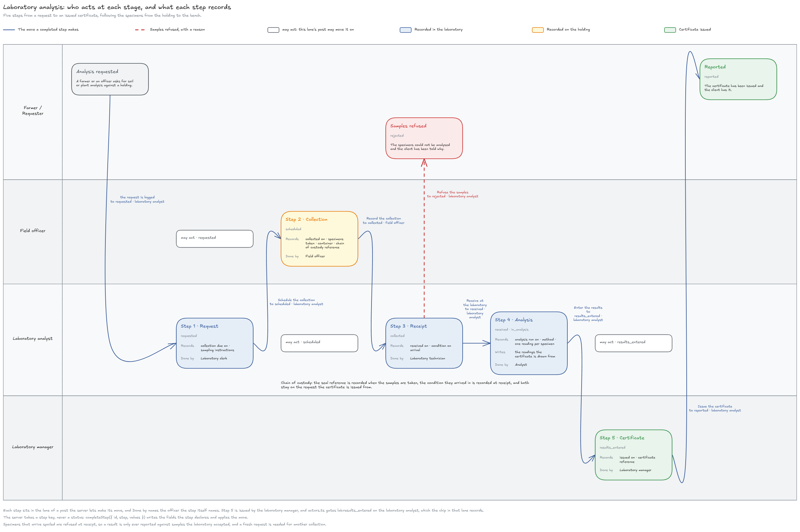Click the blue 'Recorded in the laboratory' legend swatch
This screenshot has width=800, height=532.
405,30
